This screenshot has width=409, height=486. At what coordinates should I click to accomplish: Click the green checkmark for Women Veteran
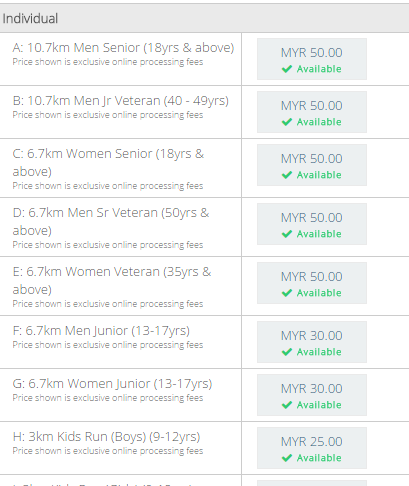[287, 293]
